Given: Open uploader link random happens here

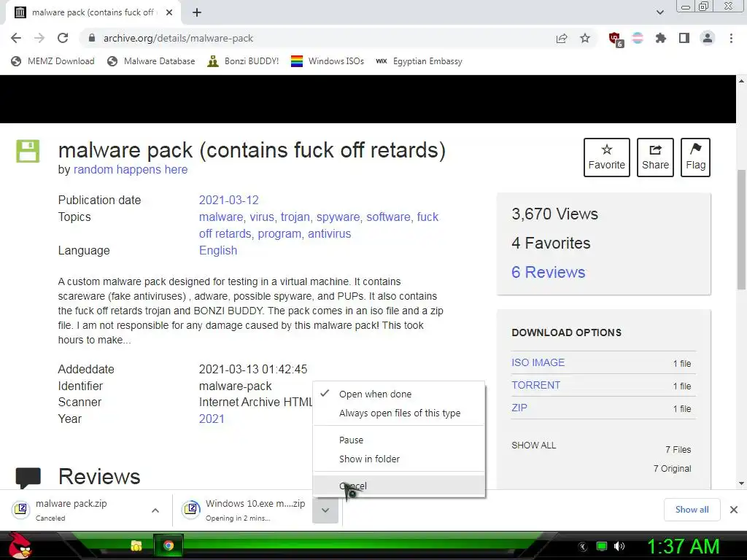Looking at the screenshot, I should click(x=131, y=169).
